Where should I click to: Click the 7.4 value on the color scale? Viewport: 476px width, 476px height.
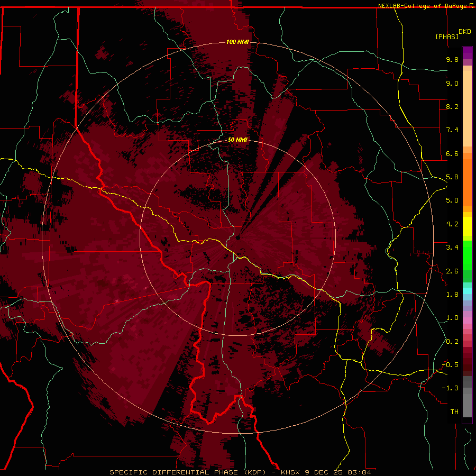tap(452, 130)
